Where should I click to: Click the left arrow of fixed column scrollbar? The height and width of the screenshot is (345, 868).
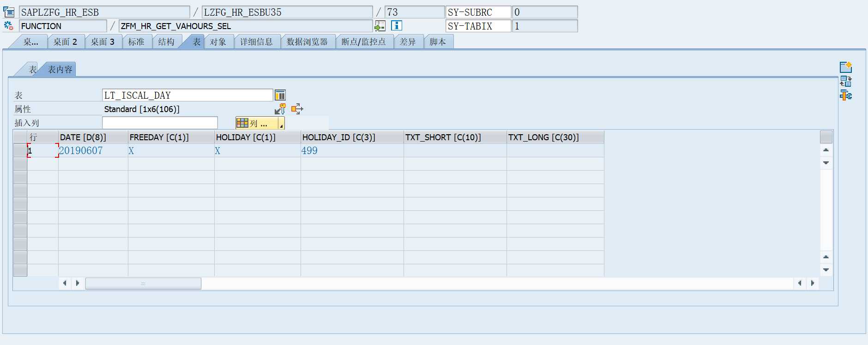65,283
